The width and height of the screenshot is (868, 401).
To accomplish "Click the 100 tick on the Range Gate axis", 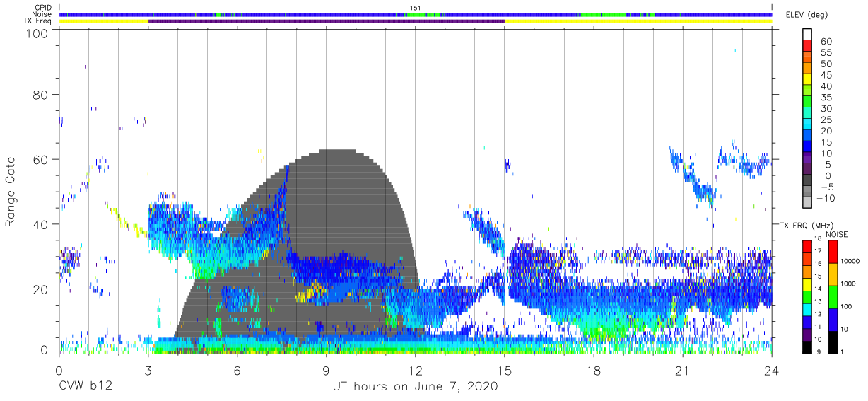I will tap(38, 33).
